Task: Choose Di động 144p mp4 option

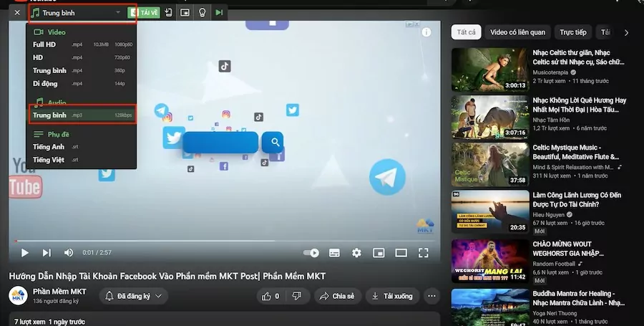Action: [82, 83]
